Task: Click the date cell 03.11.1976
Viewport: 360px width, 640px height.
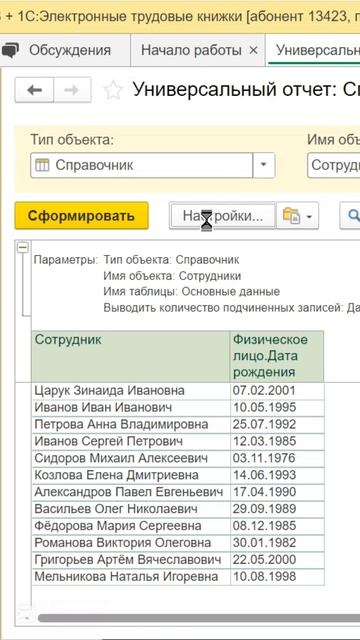Action: point(277,458)
